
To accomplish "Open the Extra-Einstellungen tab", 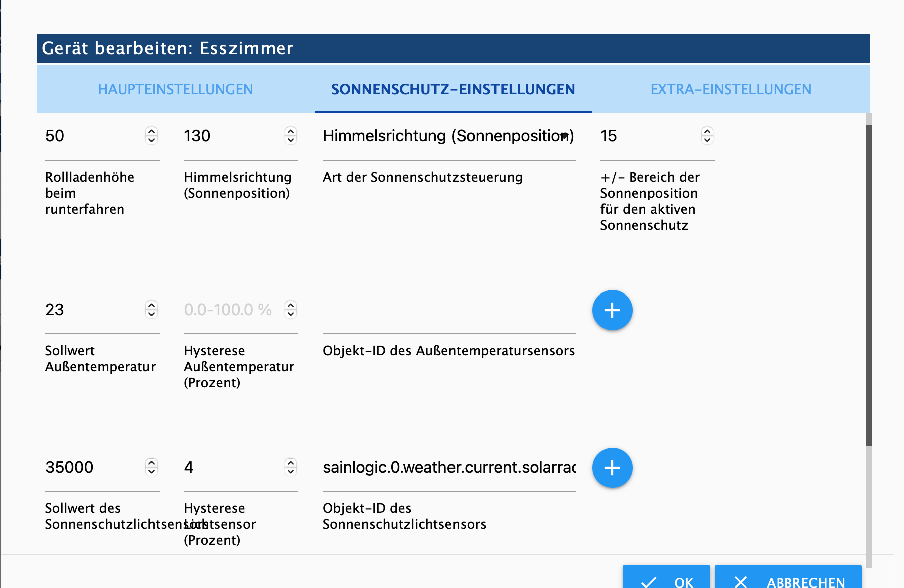I will (731, 89).
